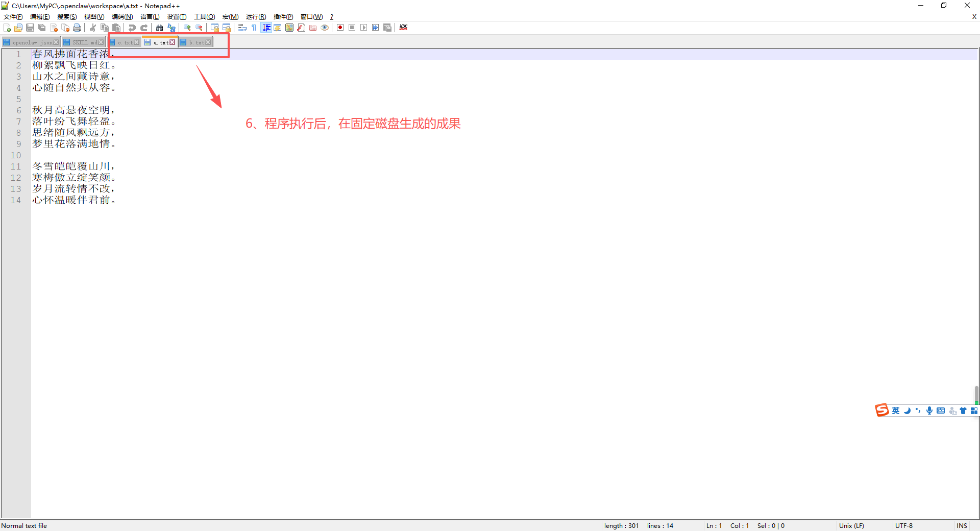
Task: Create a new file with the New toolbar icon
Action: click(x=7, y=28)
